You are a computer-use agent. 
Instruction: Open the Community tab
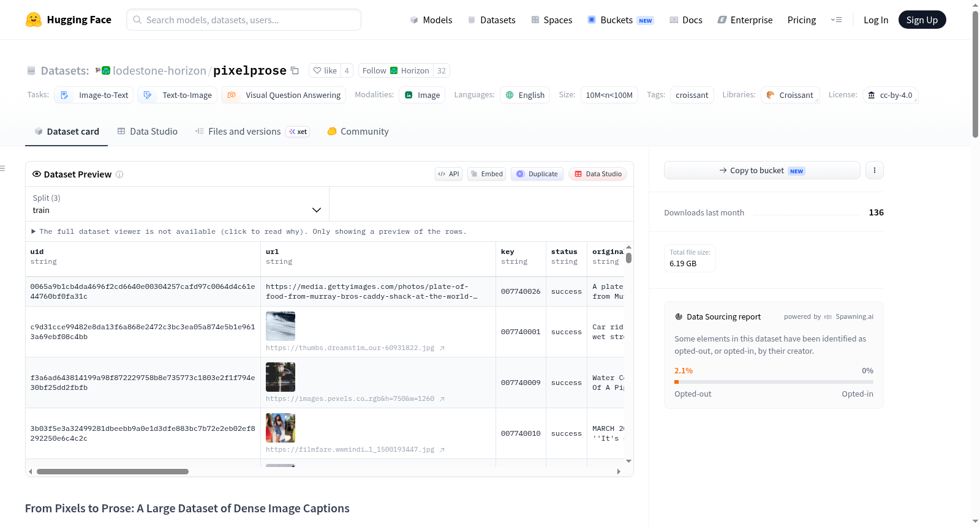click(358, 132)
